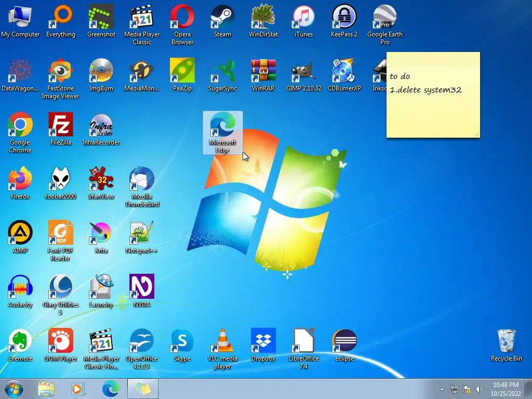This screenshot has width=532, height=399.
Task: Launch Windows Media Player from taskbar
Action: click(78, 389)
